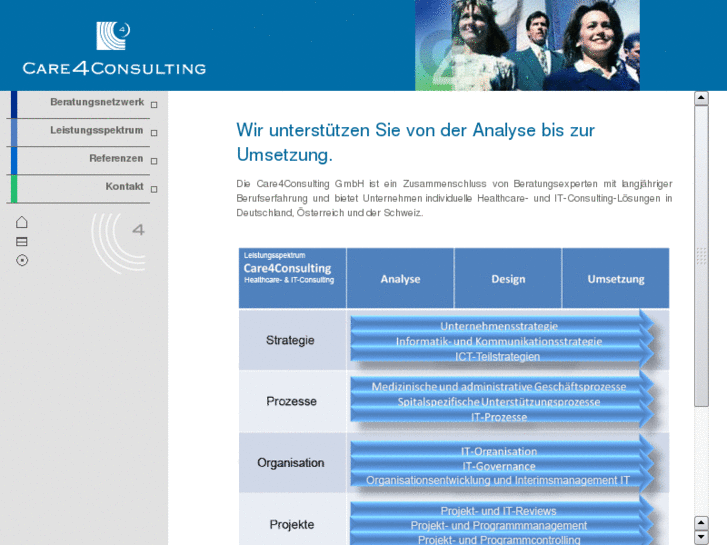Go to the Referenzen page

[116, 159]
